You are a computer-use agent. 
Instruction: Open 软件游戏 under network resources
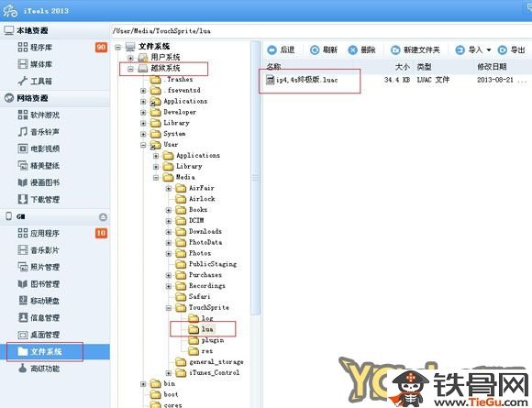click(45, 115)
